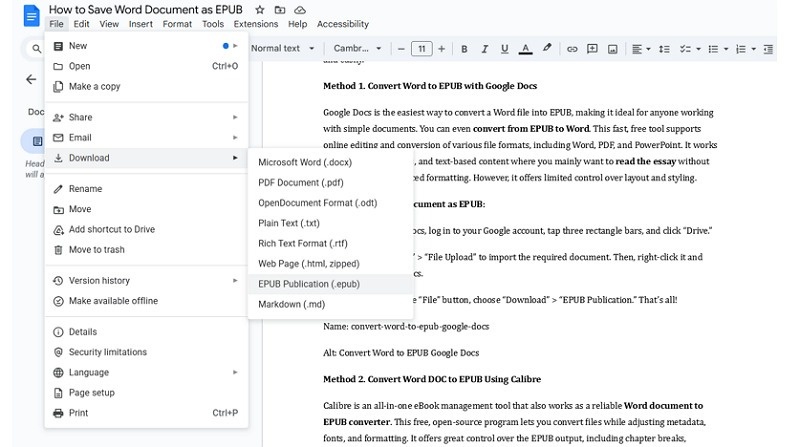Select Add shortcut to Drive
The height and width of the screenshot is (447, 800).
(146, 230)
